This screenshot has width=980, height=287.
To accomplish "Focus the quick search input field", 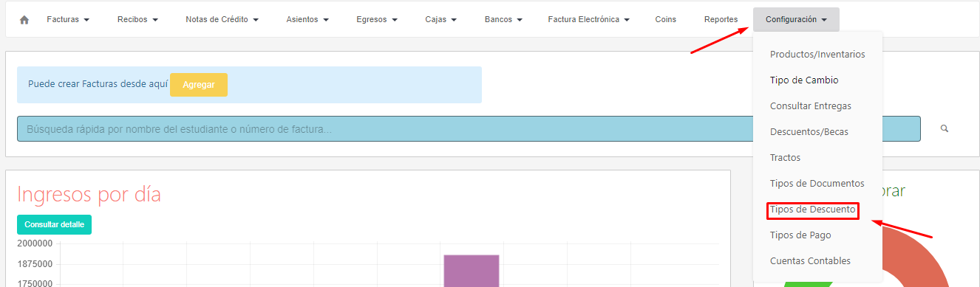I will 469,129.
